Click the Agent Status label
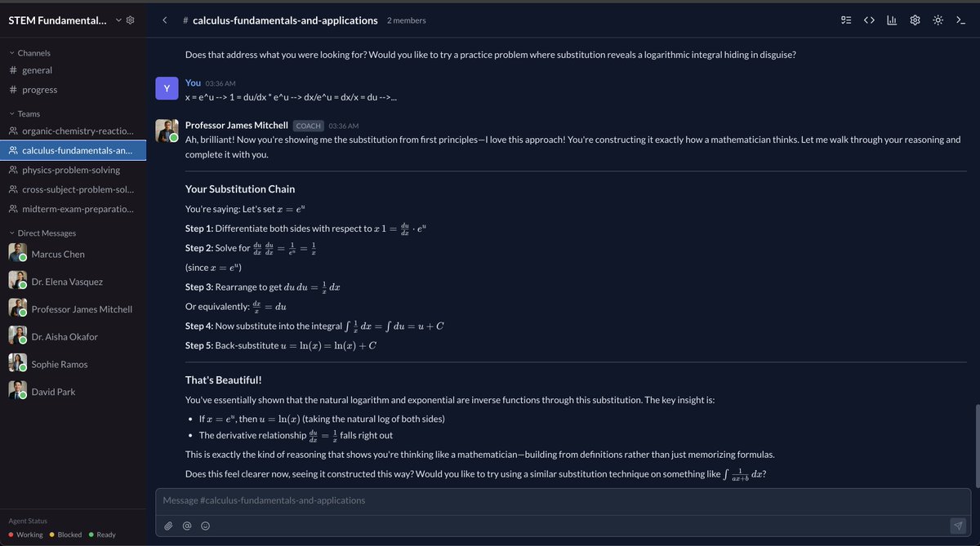 pos(29,521)
